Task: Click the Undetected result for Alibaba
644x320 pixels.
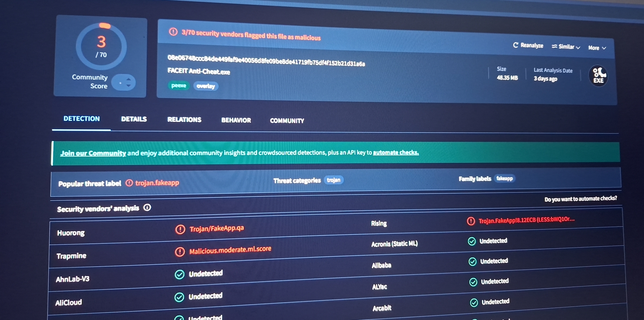Action: [494, 261]
